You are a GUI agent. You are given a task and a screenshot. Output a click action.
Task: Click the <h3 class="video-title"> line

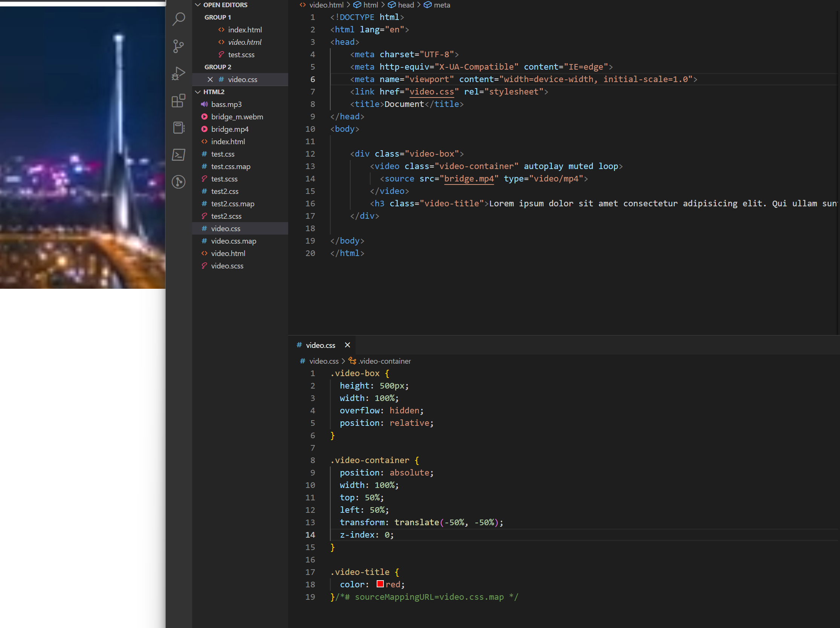603,204
